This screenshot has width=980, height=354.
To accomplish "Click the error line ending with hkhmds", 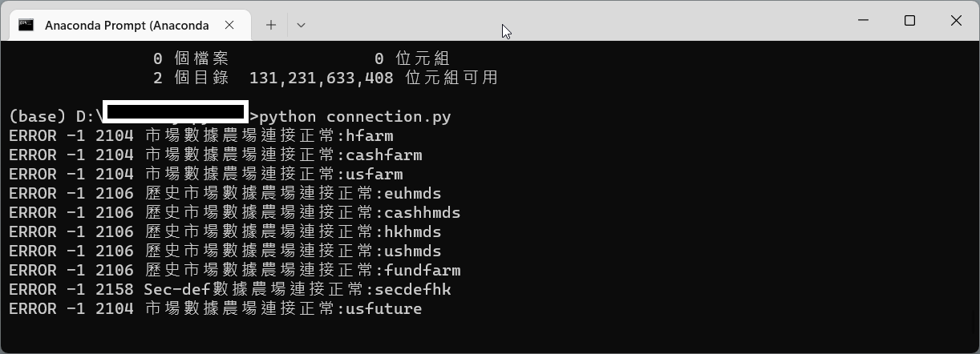I will [225, 231].
